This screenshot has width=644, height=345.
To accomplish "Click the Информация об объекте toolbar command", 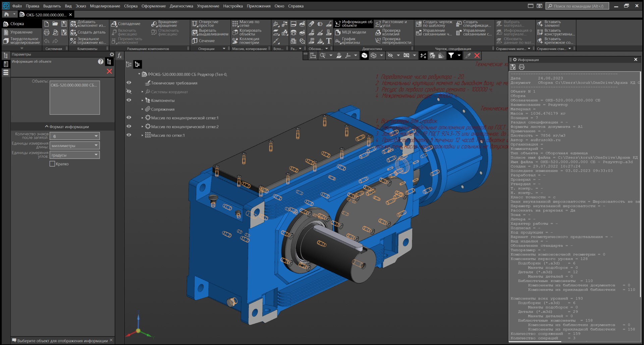I will click(x=354, y=23).
